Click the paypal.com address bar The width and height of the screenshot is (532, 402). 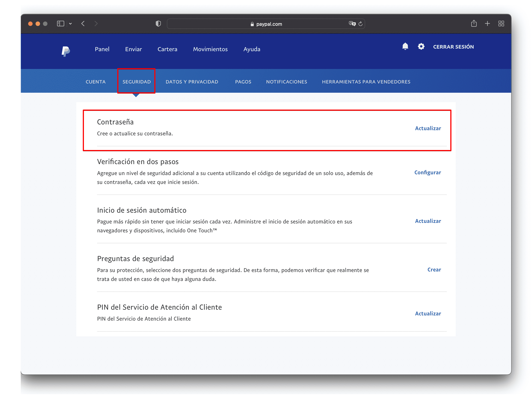[x=266, y=24]
